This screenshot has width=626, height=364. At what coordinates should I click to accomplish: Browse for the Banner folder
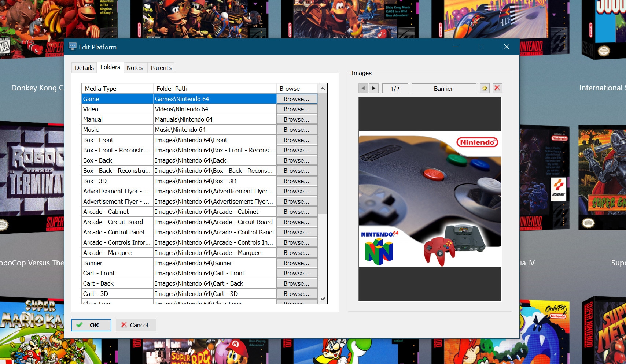coord(297,263)
